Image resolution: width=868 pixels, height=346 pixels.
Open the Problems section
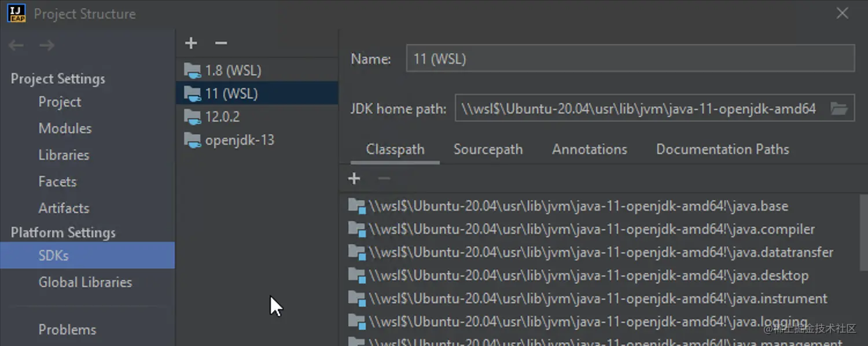67,330
